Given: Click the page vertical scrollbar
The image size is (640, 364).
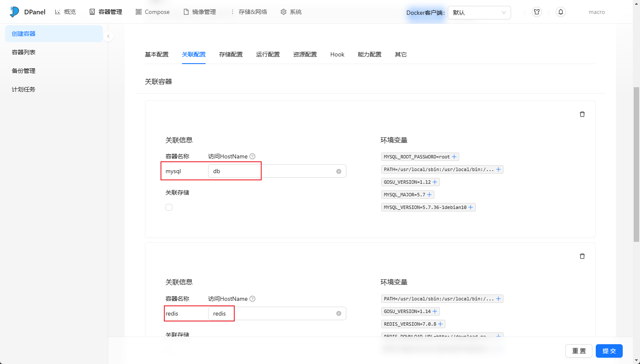Looking at the screenshot, I should [x=636, y=164].
